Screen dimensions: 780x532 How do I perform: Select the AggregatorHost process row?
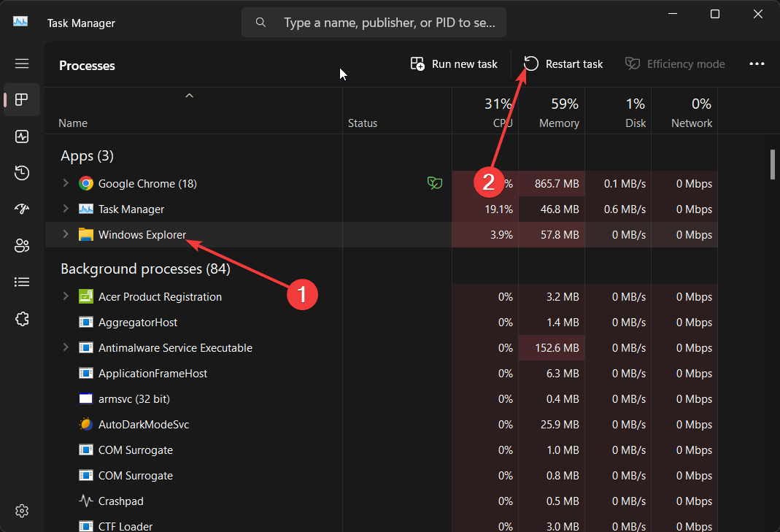coord(381,323)
